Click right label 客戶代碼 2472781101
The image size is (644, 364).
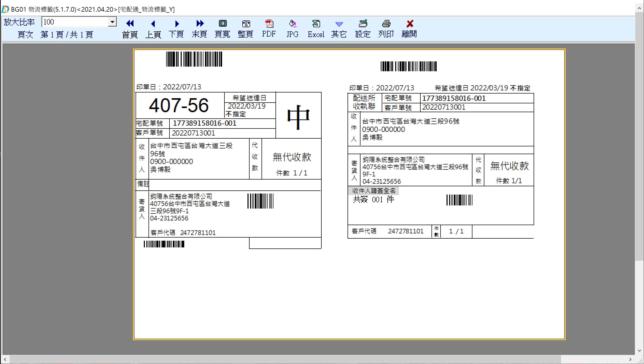coord(387,231)
